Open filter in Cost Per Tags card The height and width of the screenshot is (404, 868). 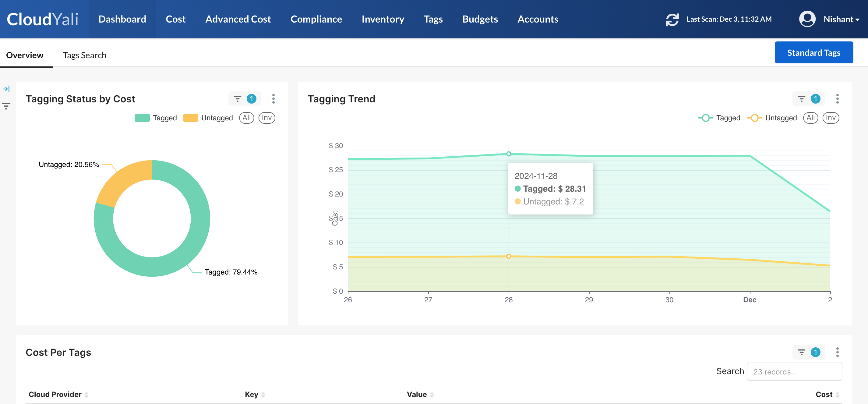tap(801, 352)
